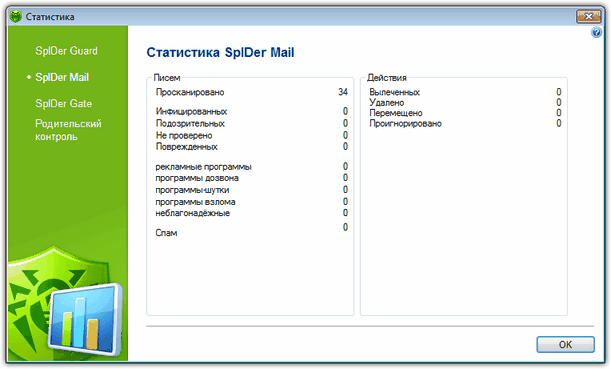Close the Статистика window
Screen dimensions: 611x369
[588, 16]
